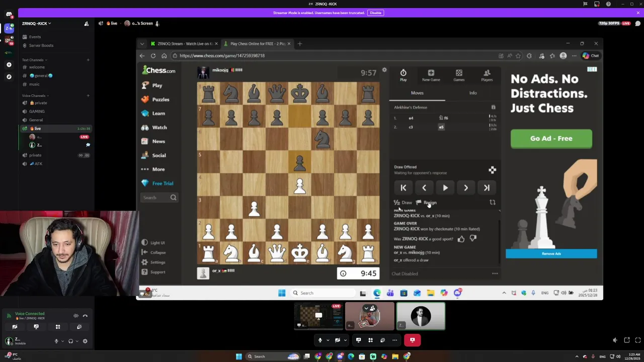Open input device dropdown in user panel
Viewport: 644px width, 362px height.
pos(62,341)
